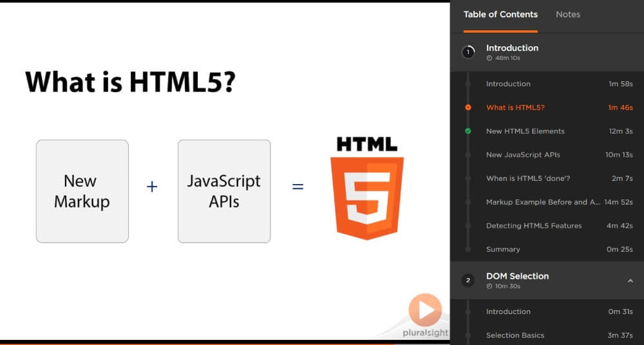Click the What is HTML5? slide heading
The height and width of the screenshot is (345, 644).
pos(131,82)
